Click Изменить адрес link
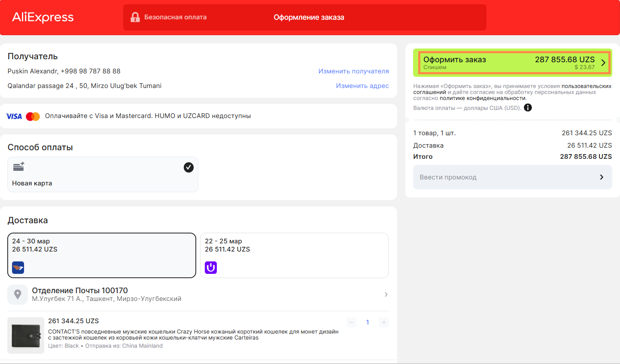The width and height of the screenshot is (620, 364). point(362,86)
